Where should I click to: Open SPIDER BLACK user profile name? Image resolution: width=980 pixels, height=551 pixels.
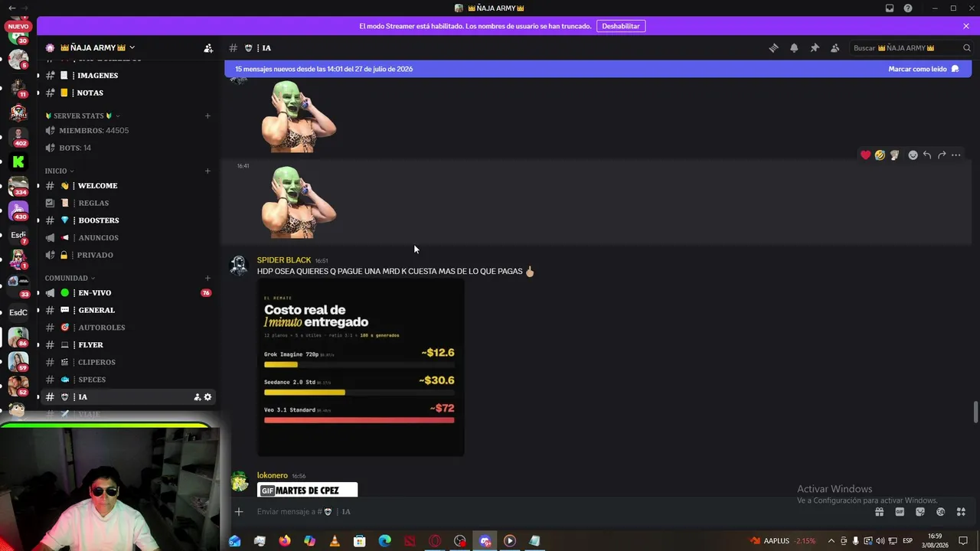284,260
